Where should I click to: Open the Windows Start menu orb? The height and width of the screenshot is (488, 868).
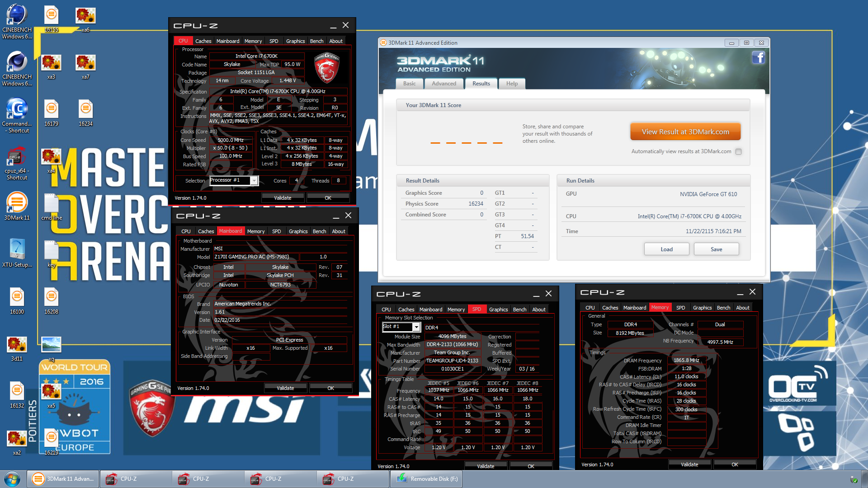click(x=12, y=479)
